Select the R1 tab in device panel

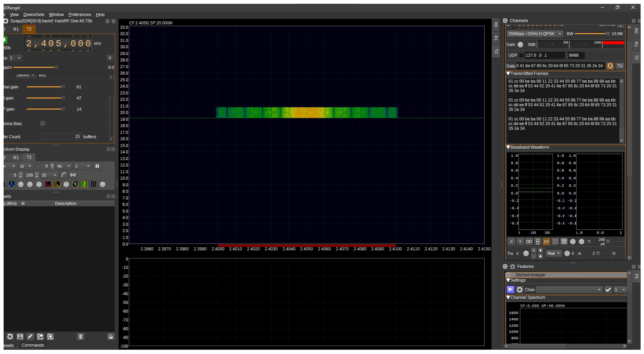click(x=16, y=29)
